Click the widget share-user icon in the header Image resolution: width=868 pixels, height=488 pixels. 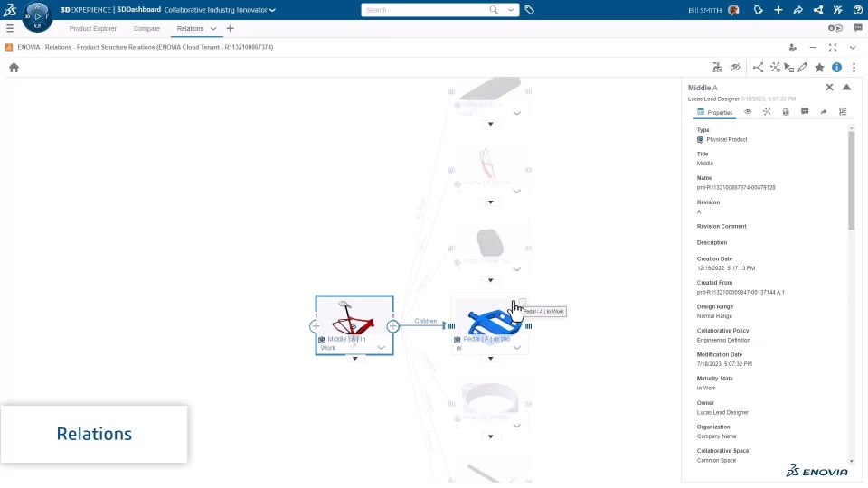[792, 48]
